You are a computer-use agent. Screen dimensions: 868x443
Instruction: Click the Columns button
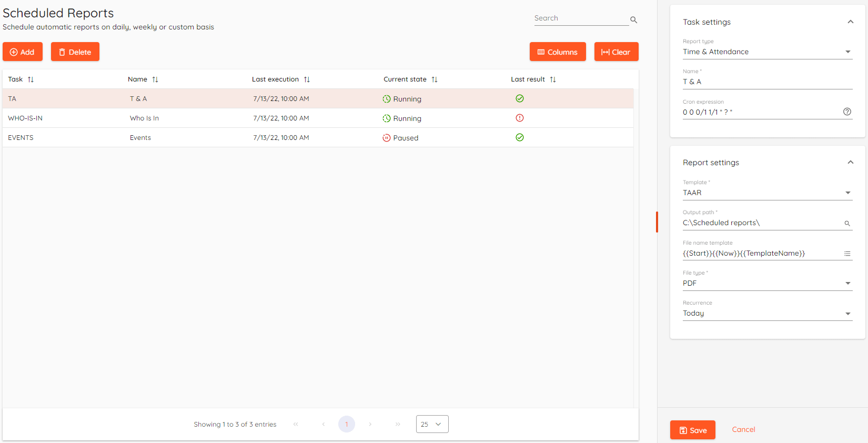[x=557, y=52]
